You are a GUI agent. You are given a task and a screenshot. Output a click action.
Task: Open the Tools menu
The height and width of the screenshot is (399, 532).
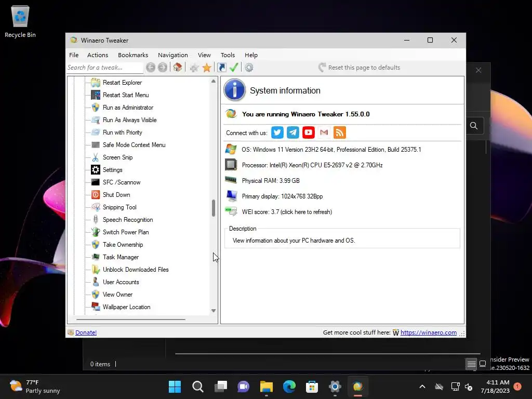click(x=228, y=55)
